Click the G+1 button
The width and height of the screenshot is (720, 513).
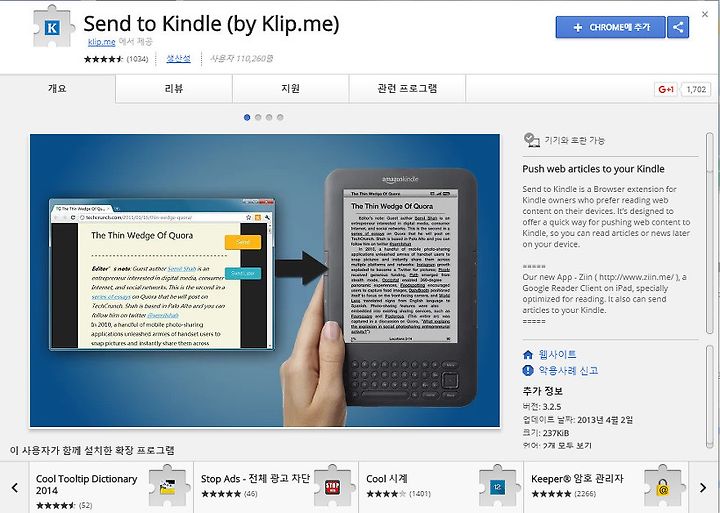665,89
